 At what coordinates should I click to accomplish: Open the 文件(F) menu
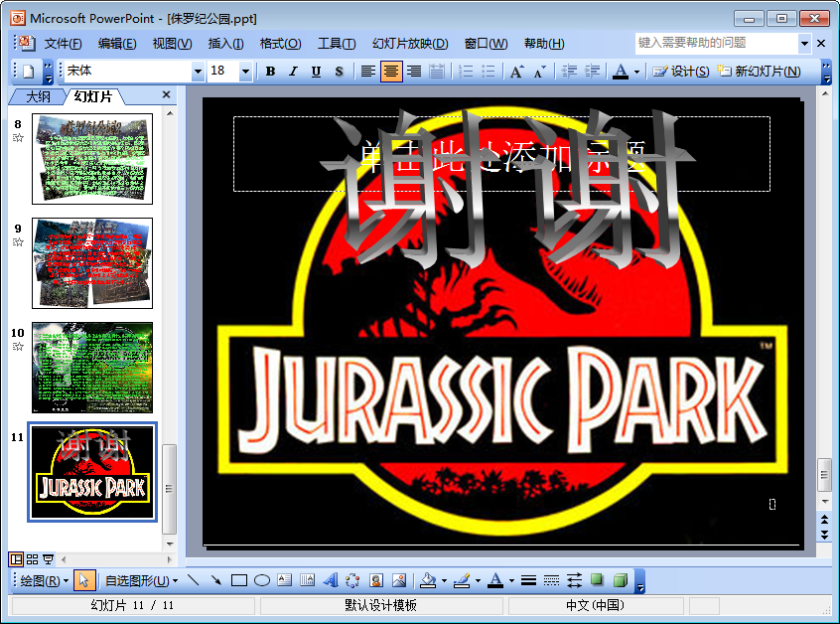point(64,44)
